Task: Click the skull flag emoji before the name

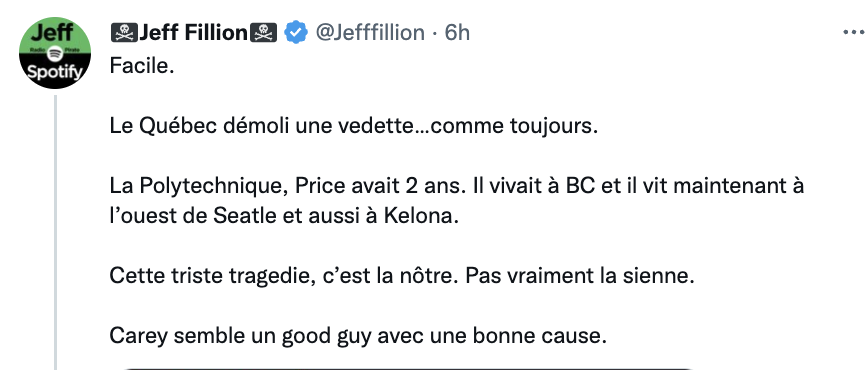Action: pyautogui.click(x=124, y=33)
